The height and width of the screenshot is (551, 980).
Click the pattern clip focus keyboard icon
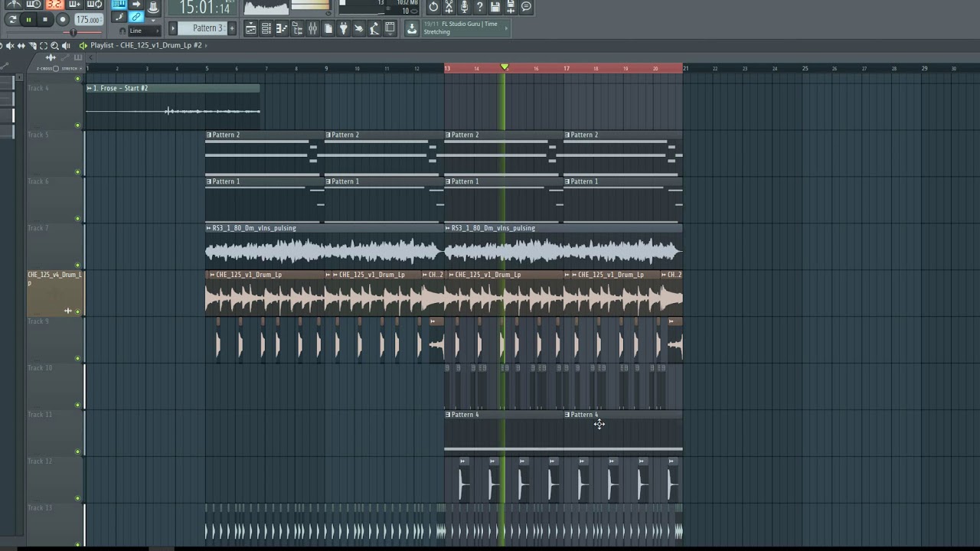coord(78,57)
